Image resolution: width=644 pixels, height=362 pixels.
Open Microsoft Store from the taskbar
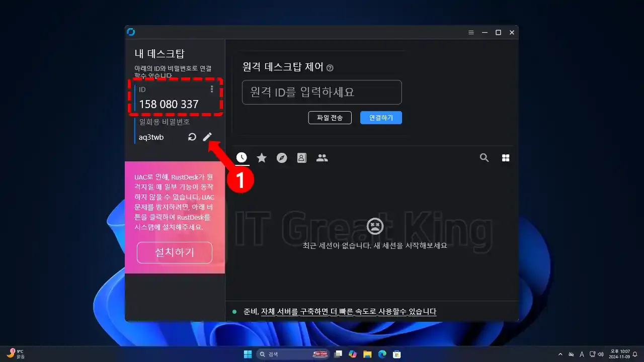click(396, 354)
